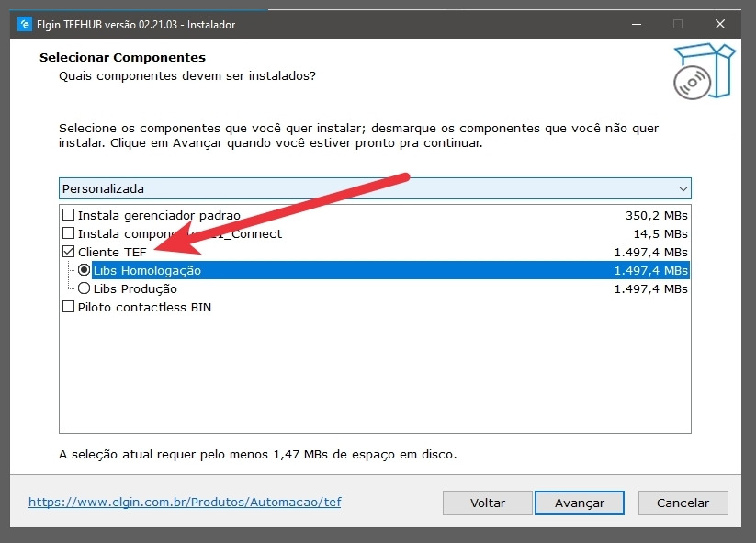This screenshot has width=756, height=543.
Task: Click Avançar to continue installation
Action: click(x=579, y=503)
